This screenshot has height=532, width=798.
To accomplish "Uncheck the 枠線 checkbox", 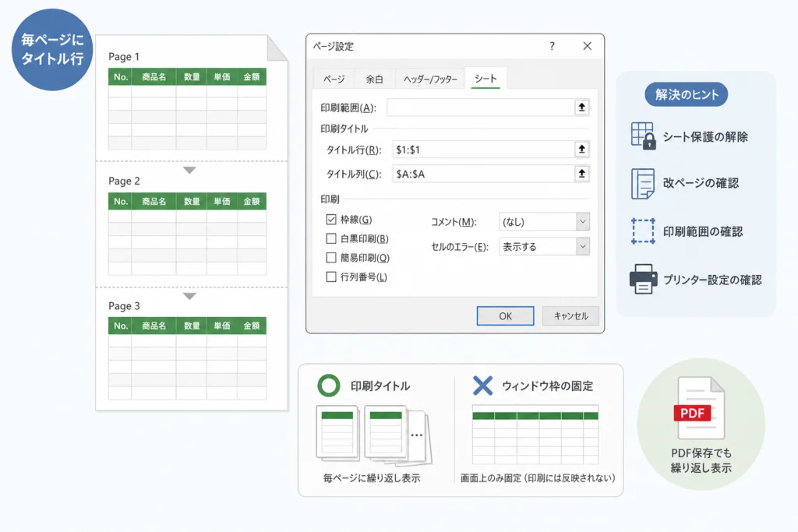I will pos(331,219).
